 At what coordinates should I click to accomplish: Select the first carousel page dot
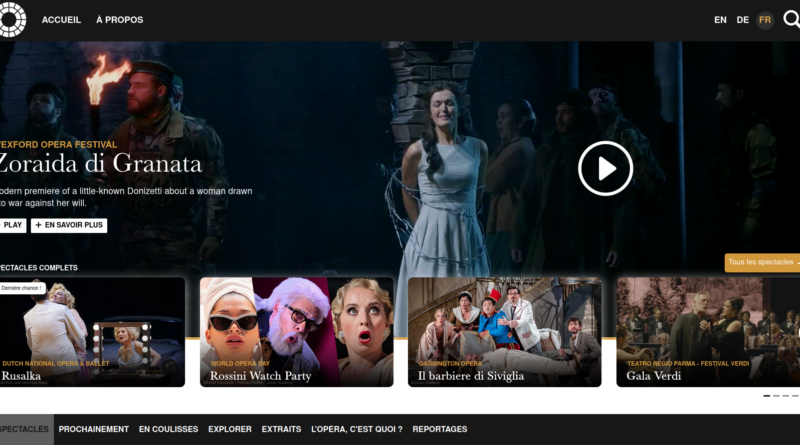[766, 396]
